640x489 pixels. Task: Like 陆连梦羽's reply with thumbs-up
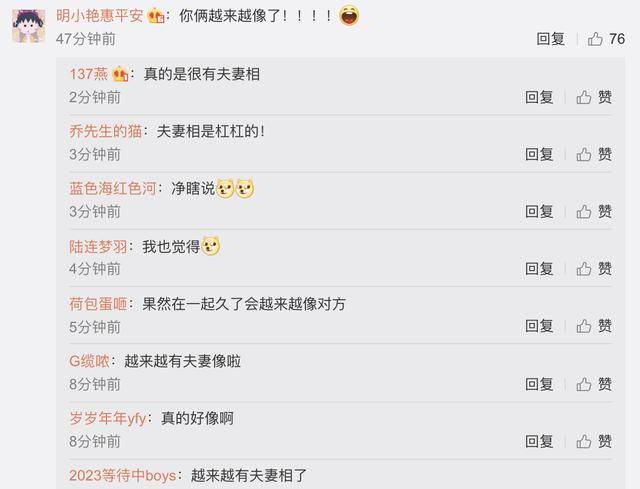(584, 269)
